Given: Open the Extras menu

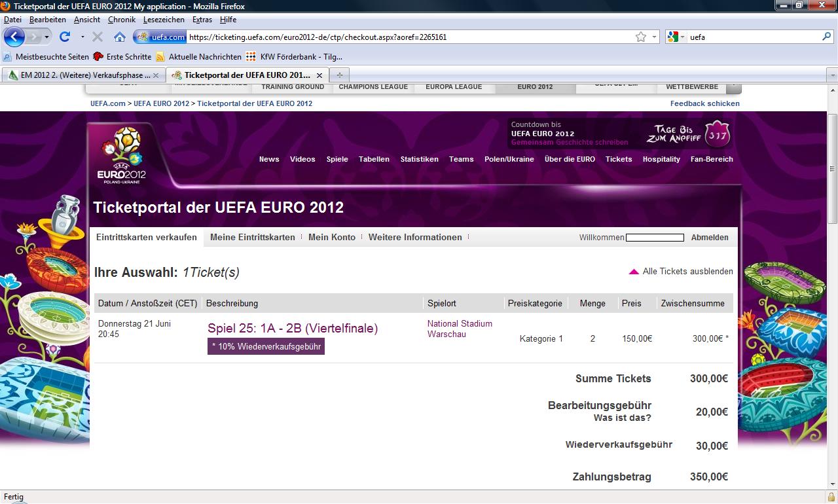Looking at the screenshot, I should 202,20.
